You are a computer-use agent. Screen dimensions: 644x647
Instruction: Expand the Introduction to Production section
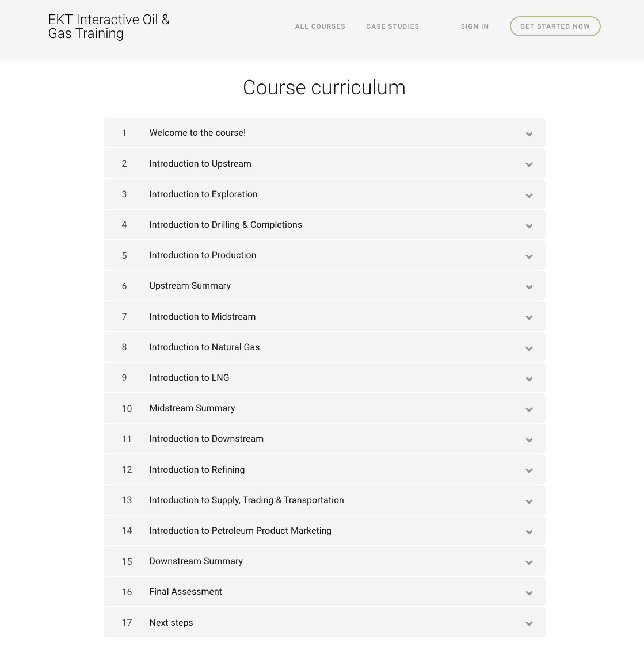point(529,256)
